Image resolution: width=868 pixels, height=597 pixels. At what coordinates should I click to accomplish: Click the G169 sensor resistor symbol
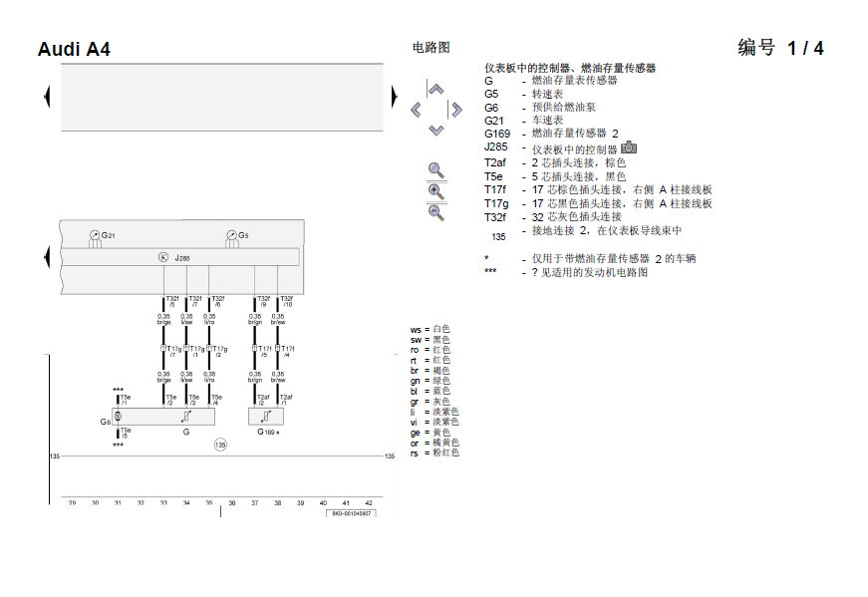click(x=266, y=416)
